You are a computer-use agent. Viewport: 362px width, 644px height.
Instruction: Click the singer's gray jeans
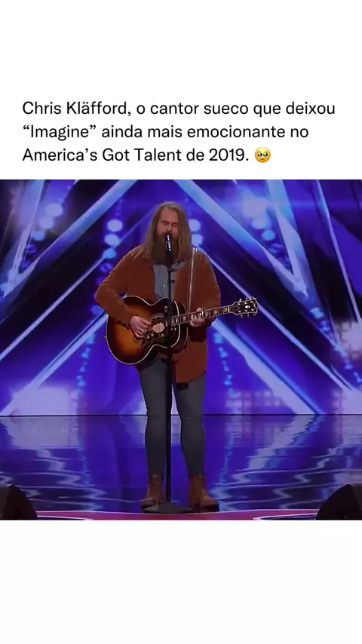click(x=172, y=419)
